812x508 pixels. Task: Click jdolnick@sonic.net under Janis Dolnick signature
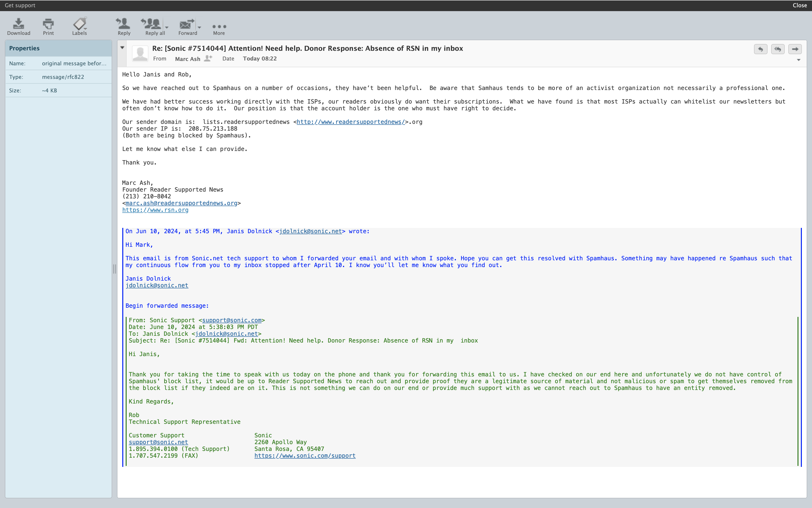pyautogui.click(x=157, y=285)
